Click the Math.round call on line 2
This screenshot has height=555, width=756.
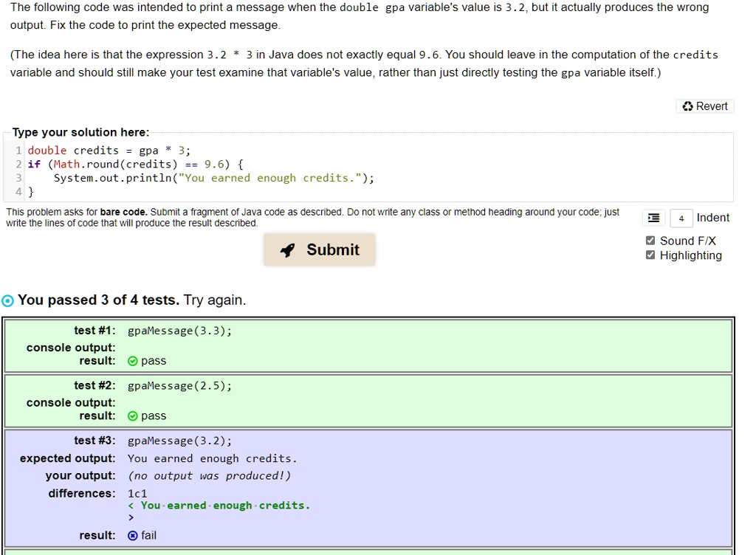tap(82, 164)
